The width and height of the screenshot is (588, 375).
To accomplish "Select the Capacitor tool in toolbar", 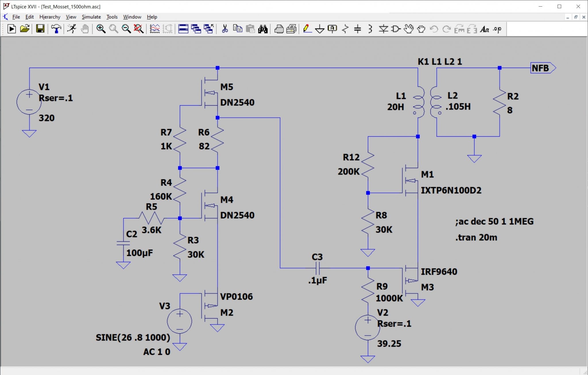I will coord(357,29).
